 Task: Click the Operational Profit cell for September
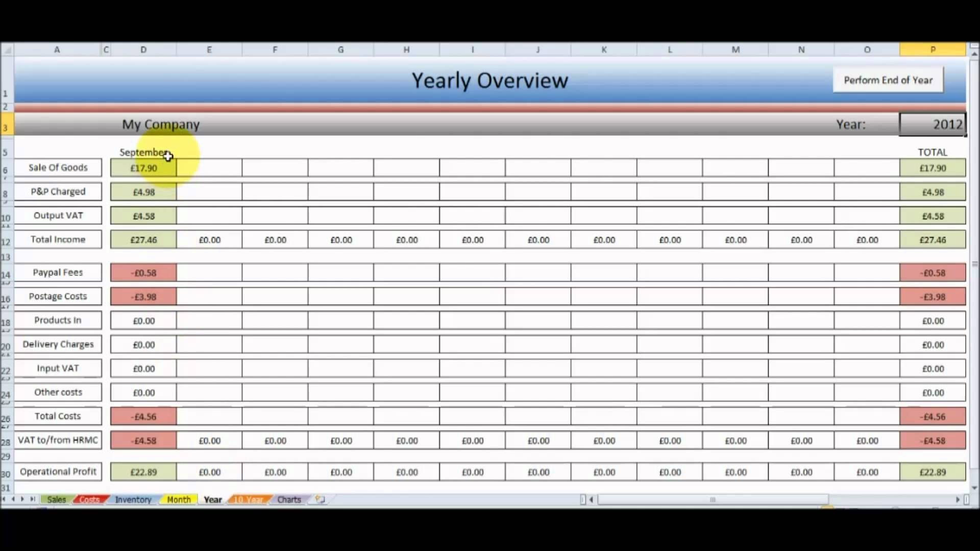(x=143, y=471)
